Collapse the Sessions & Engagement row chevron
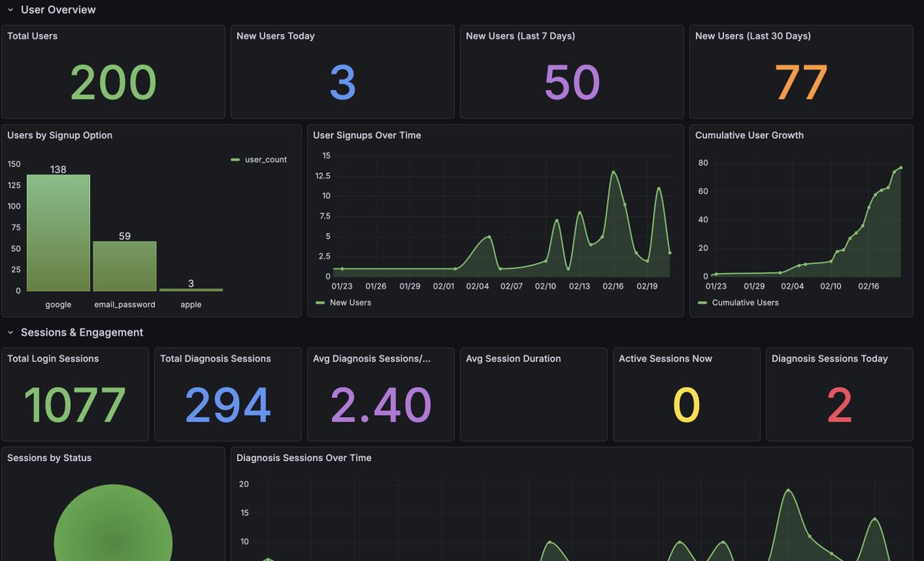The height and width of the screenshot is (561, 924). click(x=10, y=332)
